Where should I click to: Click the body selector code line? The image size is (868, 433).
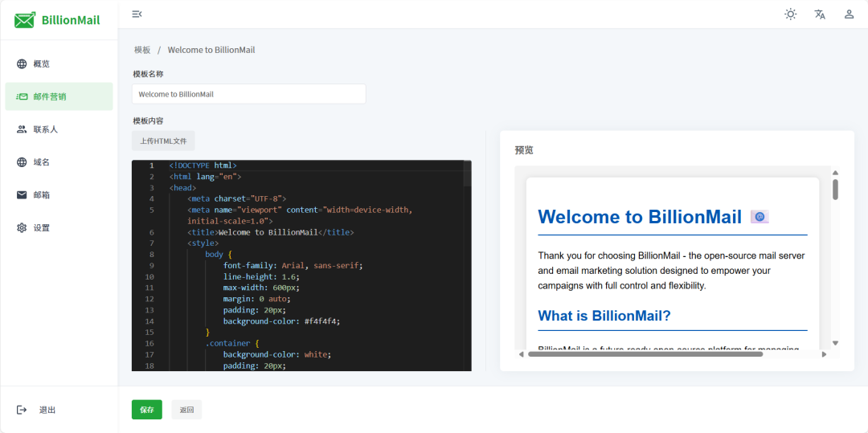coord(219,255)
